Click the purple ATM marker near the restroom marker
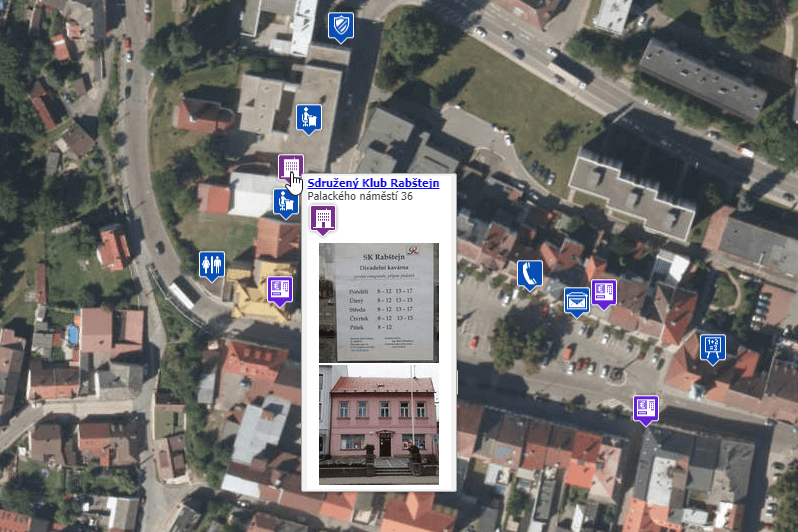This screenshot has height=532, width=798. pos(280,291)
